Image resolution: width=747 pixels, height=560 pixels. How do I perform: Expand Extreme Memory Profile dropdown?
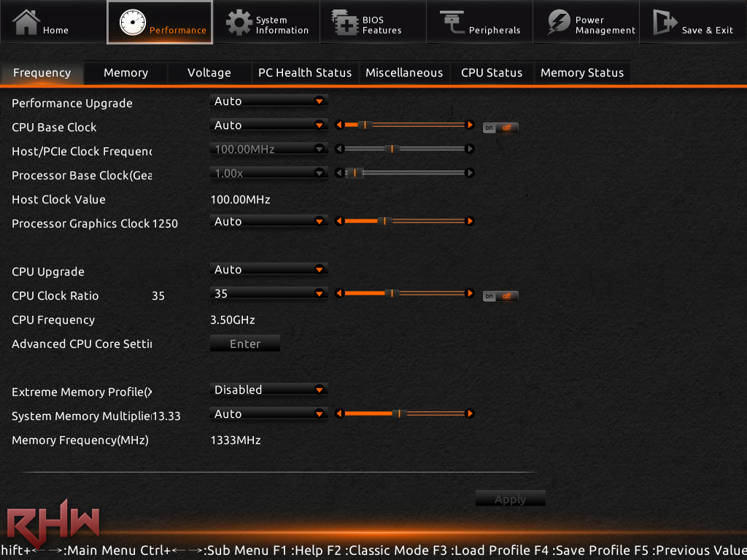[268, 390]
